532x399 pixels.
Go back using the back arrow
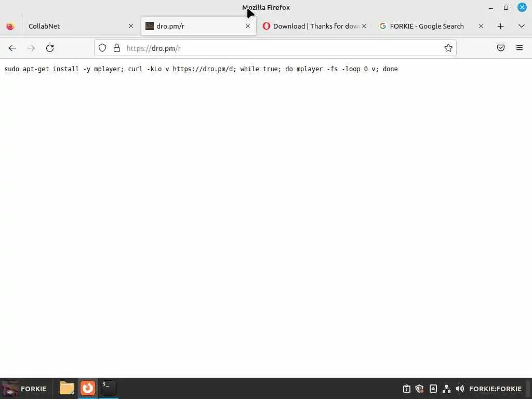coord(12,48)
